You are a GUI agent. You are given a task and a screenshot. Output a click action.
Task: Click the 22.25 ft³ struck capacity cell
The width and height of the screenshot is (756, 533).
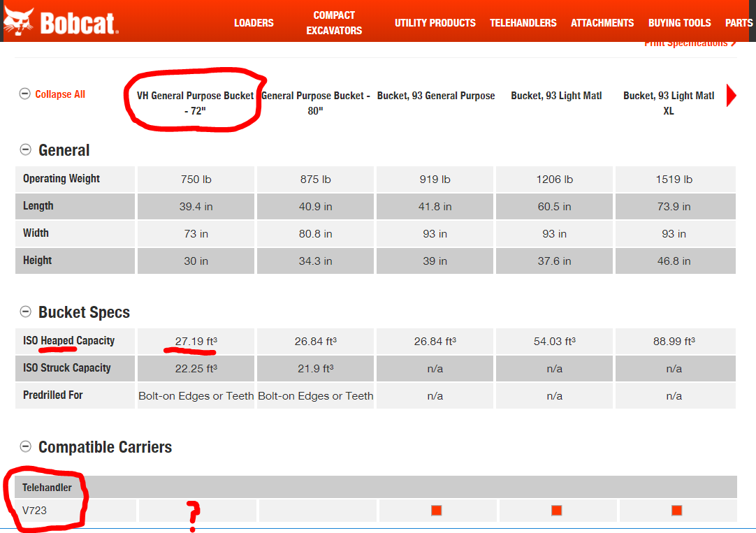pyautogui.click(x=196, y=369)
